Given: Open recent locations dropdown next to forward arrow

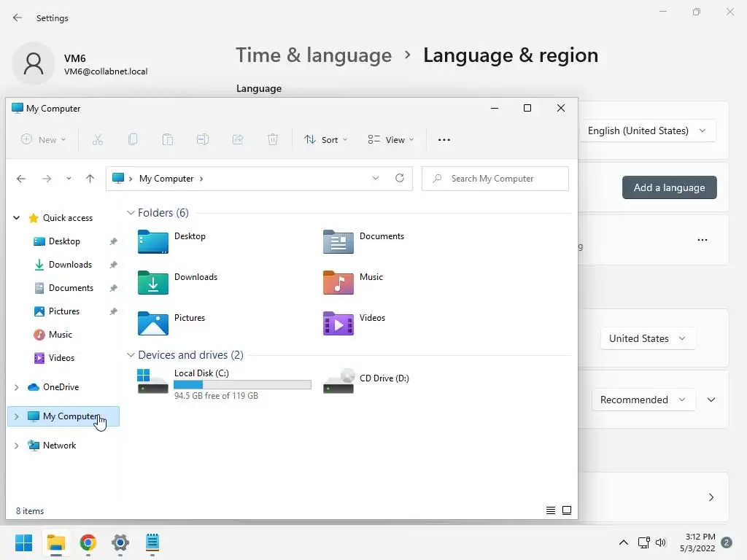Looking at the screenshot, I should (69, 179).
